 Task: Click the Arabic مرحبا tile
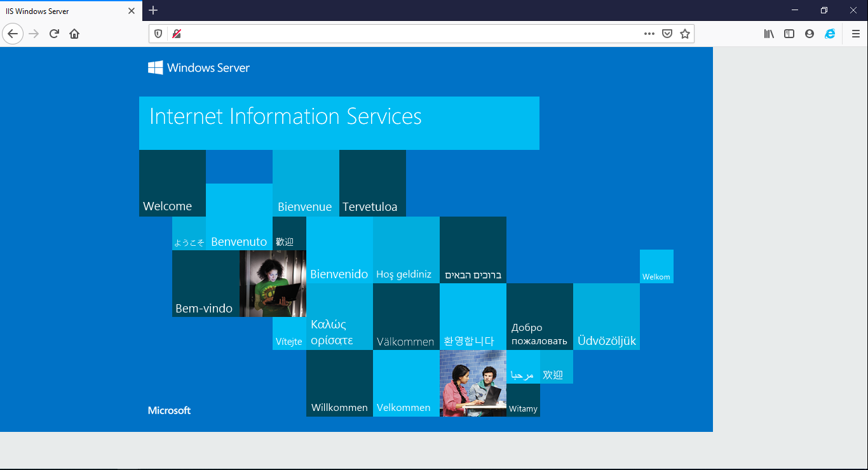pyautogui.click(x=523, y=366)
